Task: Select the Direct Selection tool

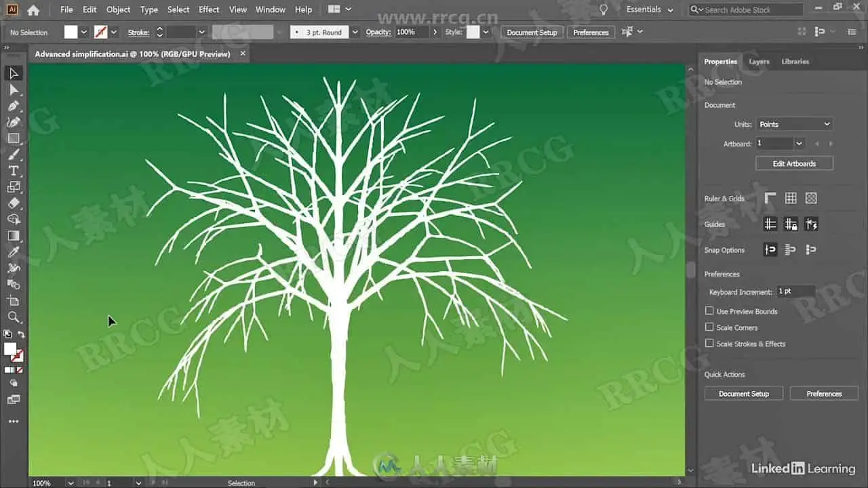Action: click(x=14, y=89)
